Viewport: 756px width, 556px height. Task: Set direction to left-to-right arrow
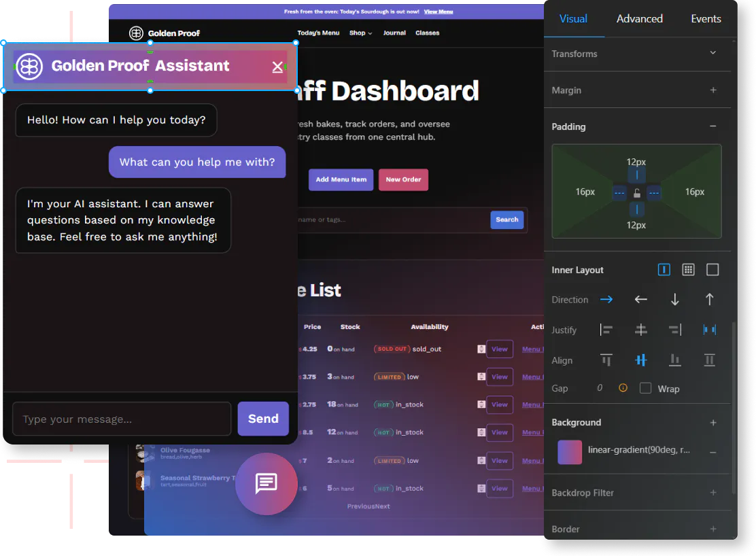(606, 300)
